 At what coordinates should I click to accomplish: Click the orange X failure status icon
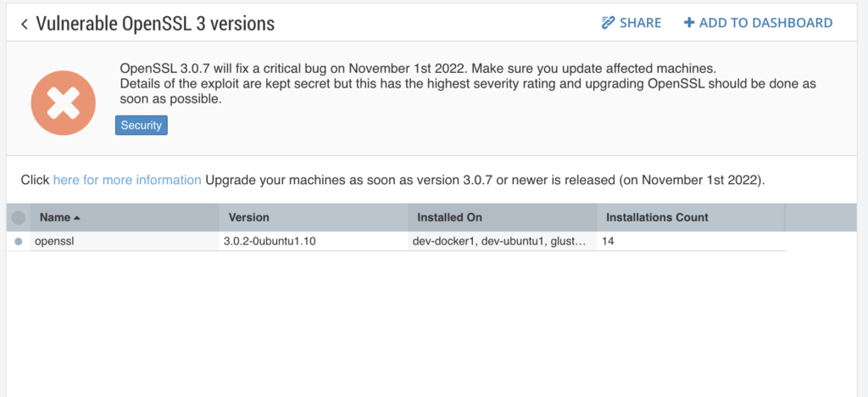63,103
